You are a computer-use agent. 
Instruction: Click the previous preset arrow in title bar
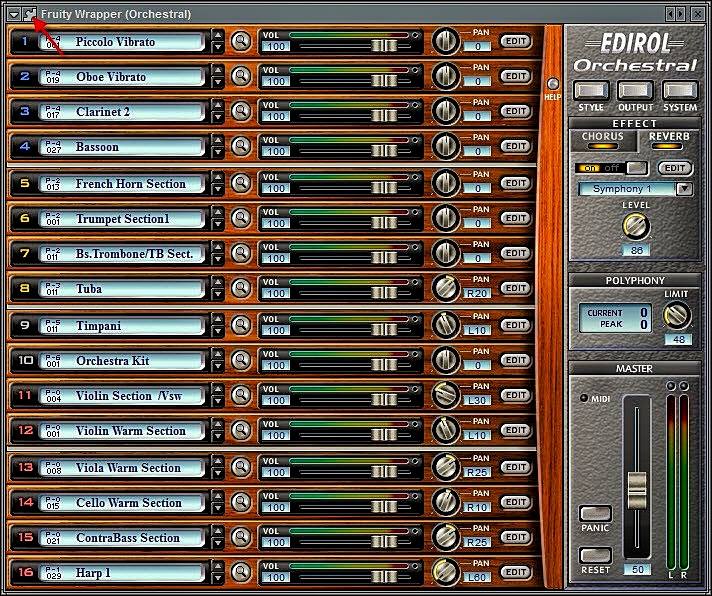click(x=670, y=14)
